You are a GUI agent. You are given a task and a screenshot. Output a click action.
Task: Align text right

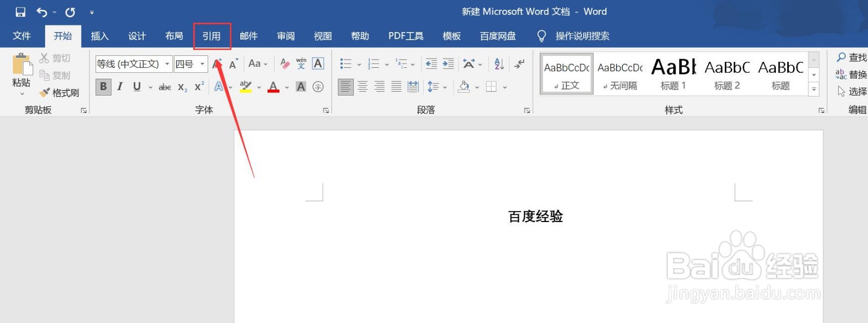[380, 86]
